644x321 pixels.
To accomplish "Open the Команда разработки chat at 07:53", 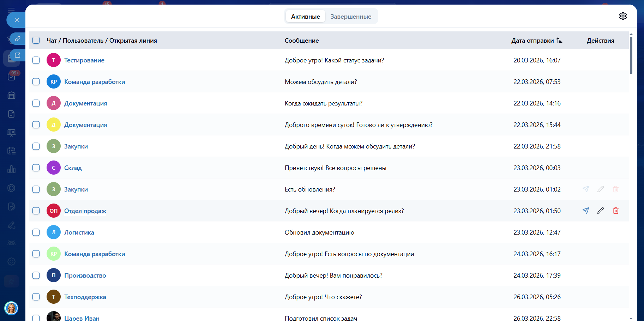I will click(95, 82).
